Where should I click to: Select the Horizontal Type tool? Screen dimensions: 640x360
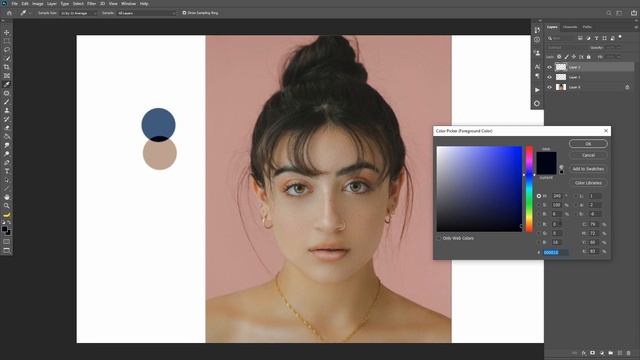point(7,171)
